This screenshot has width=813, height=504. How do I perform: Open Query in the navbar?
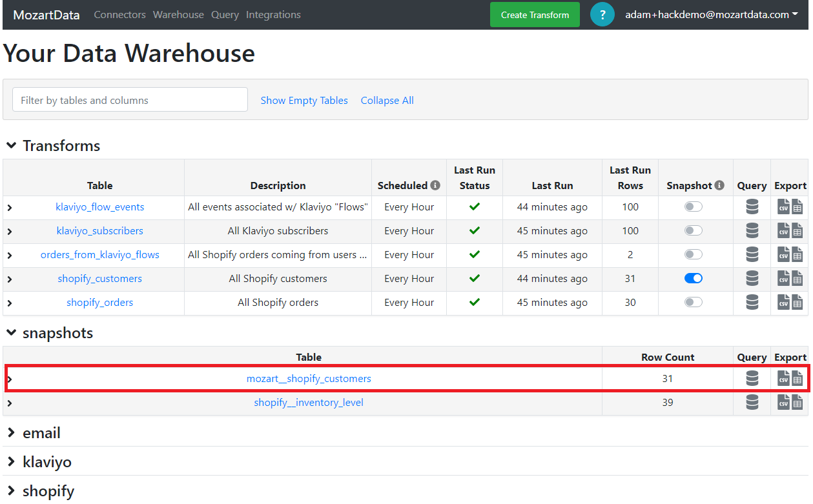[225, 14]
